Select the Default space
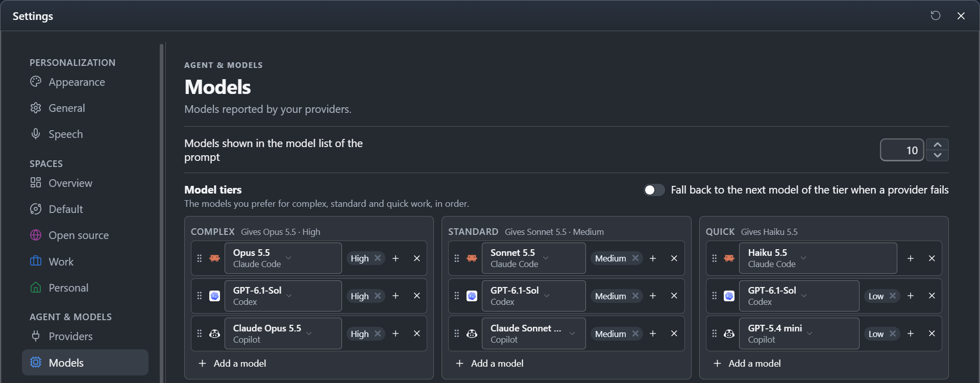 pyautogui.click(x=85, y=209)
